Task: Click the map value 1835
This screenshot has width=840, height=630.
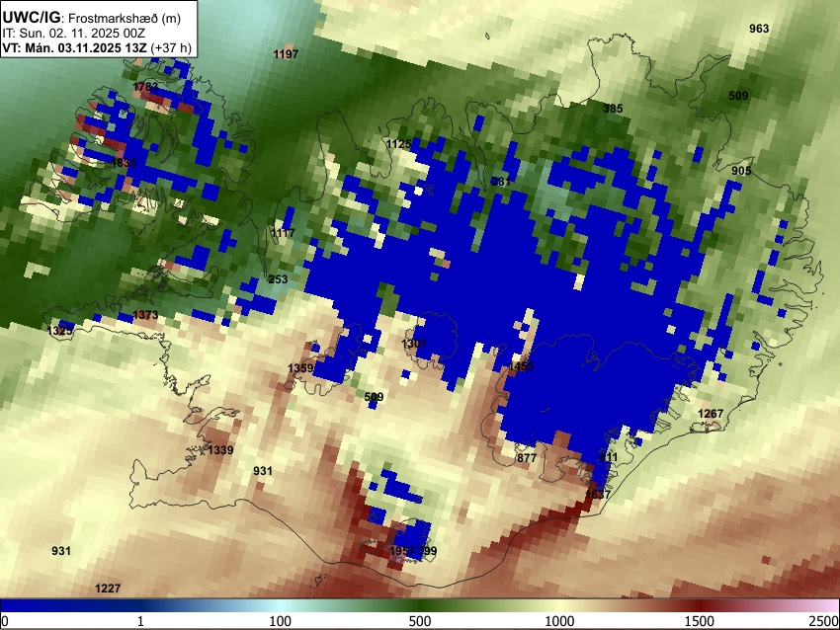Action: 125,163
